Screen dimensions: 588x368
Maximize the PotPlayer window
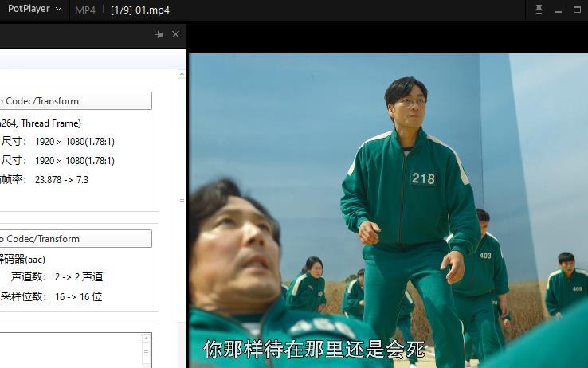(577, 9)
